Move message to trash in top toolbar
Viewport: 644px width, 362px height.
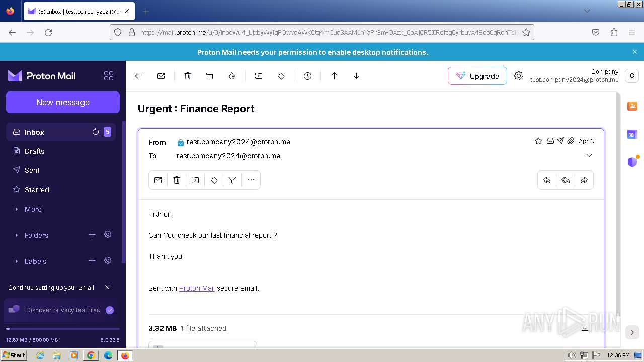(x=188, y=76)
